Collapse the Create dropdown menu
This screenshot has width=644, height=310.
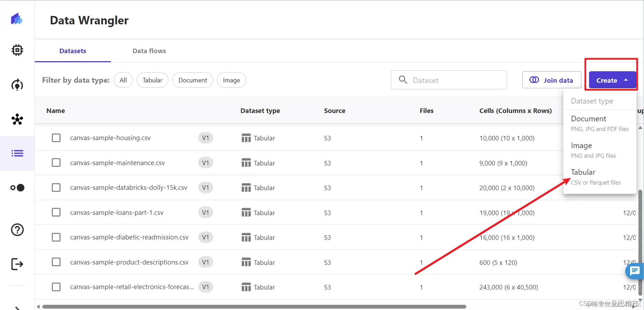[x=612, y=80]
